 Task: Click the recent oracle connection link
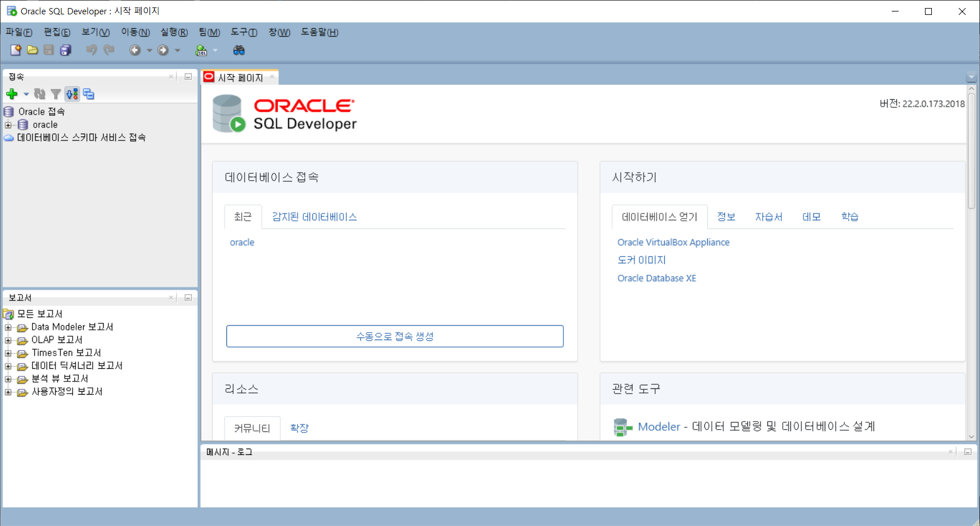(x=242, y=243)
